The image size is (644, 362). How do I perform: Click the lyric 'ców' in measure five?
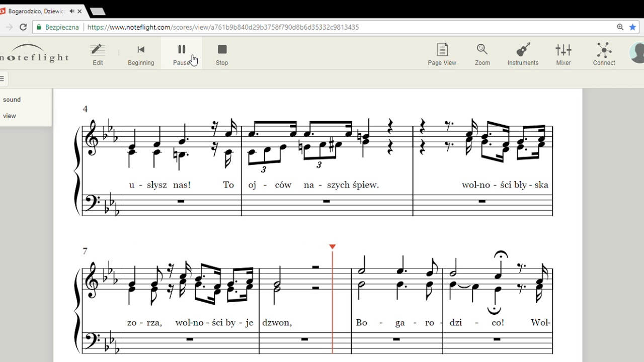(x=283, y=185)
